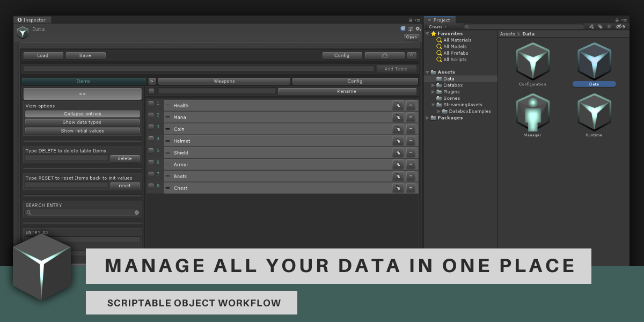
Task: Select the Manager asset icon
Action: [x=532, y=113]
